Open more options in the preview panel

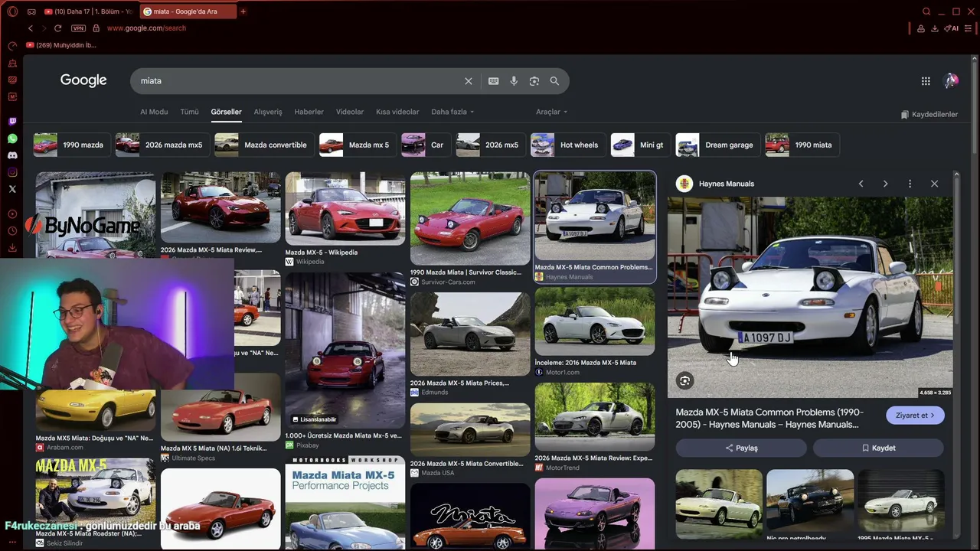tap(910, 184)
